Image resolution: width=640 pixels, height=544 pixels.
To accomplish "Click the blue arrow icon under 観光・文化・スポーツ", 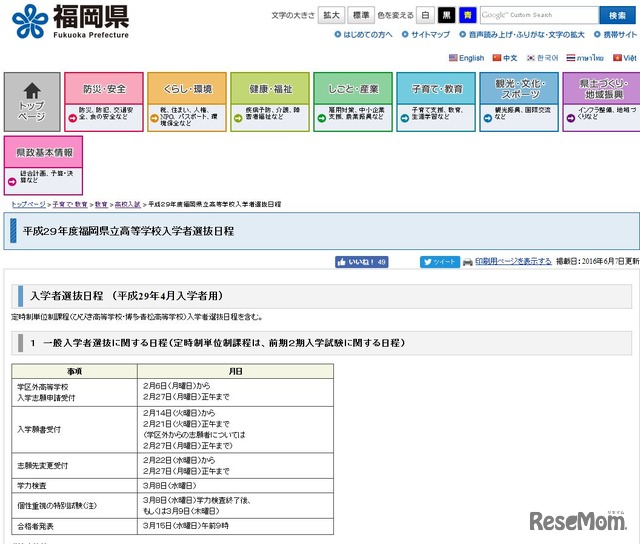I will (487, 118).
